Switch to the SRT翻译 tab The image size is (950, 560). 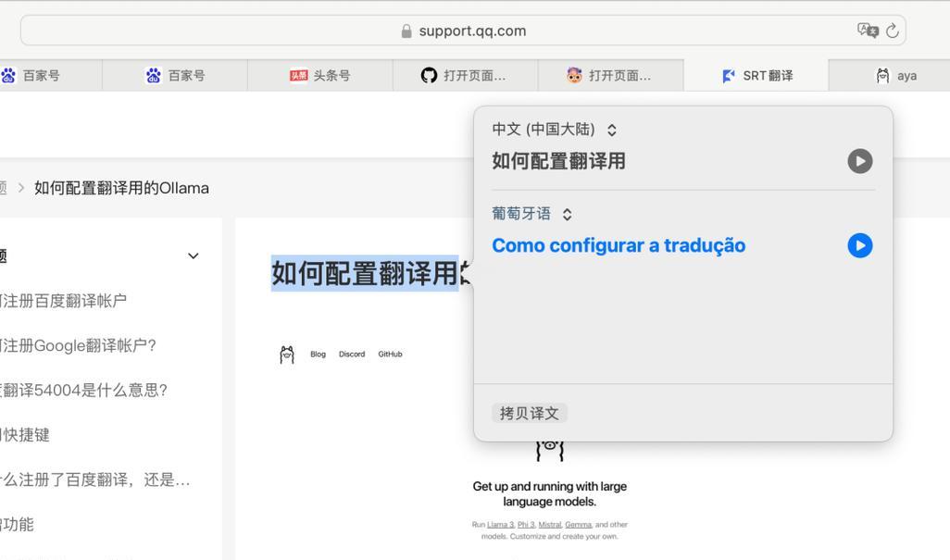pyautogui.click(x=756, y=76)
